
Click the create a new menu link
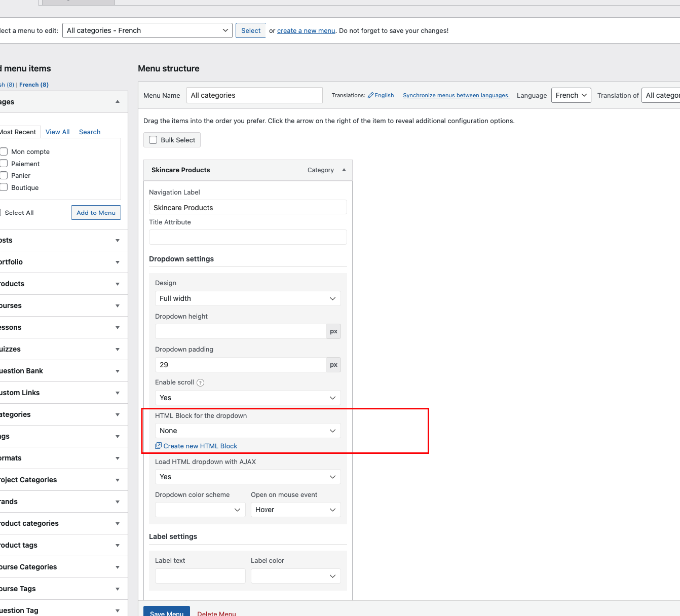coord(306,30)
